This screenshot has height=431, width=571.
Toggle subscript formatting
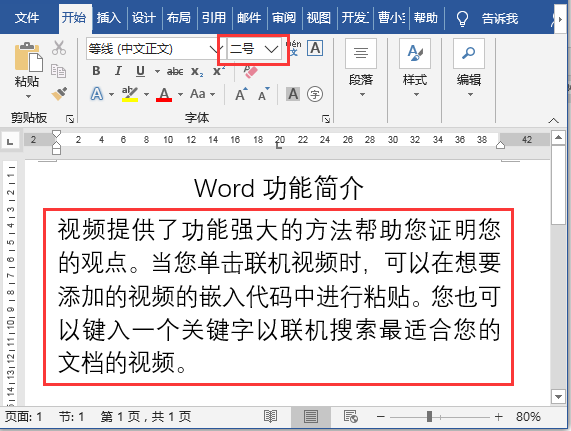(x=197, y=71)
